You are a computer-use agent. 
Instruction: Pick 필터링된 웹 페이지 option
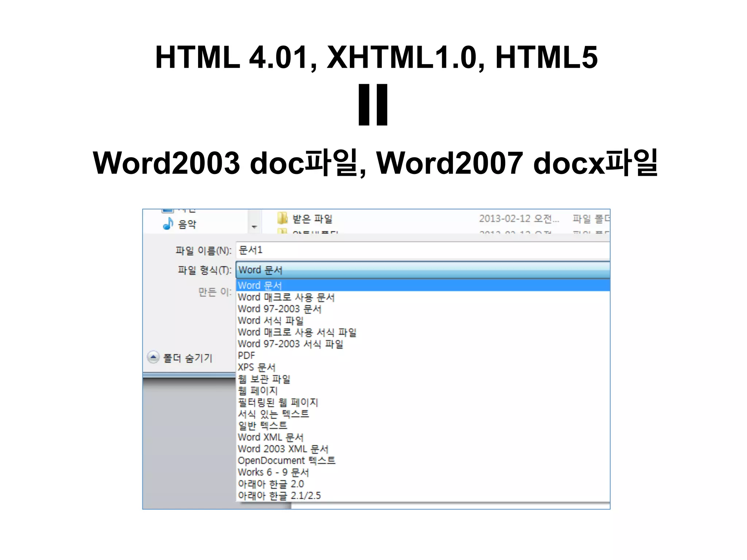(x=423, y=402)
